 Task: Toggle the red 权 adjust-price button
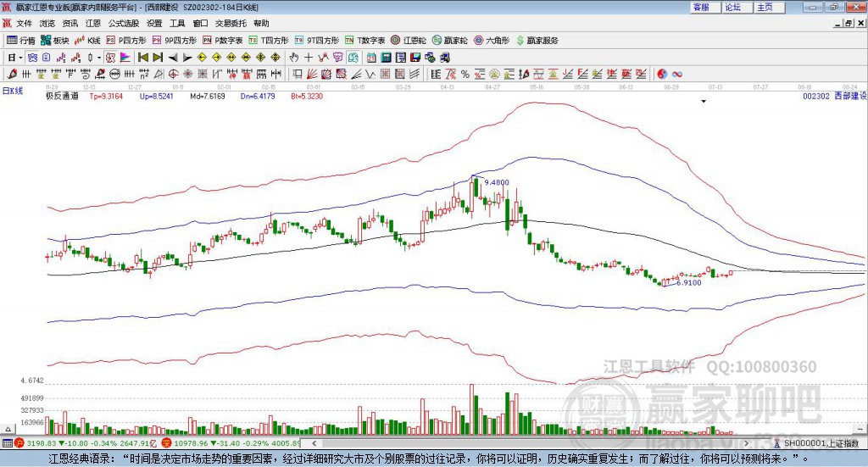pyautogui.click(x=111, y=58)
